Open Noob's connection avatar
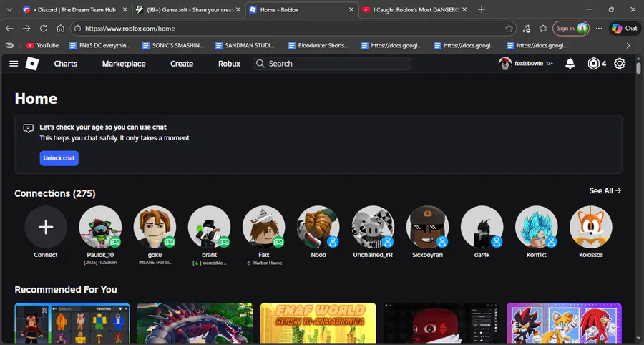The width and height of the screenshot is (644, 345). click(x=318, y=227)
